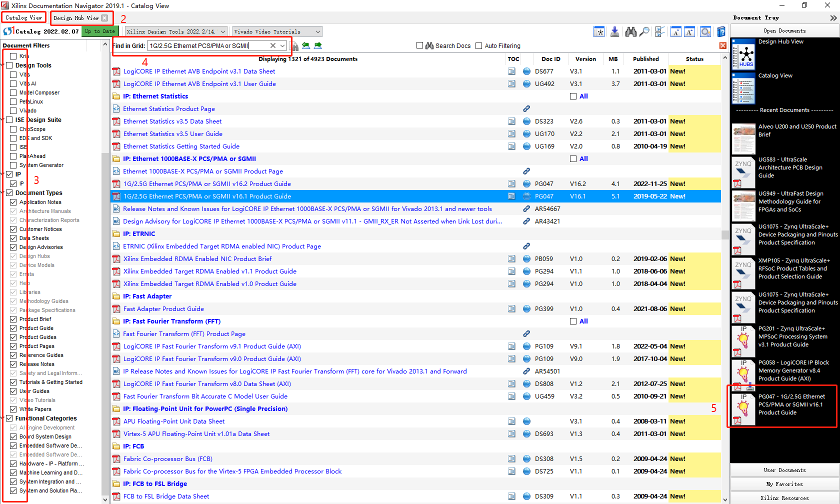Switch to the Catalog View tab
This screenshot has width=840, height=504.
tap(23, 17)
